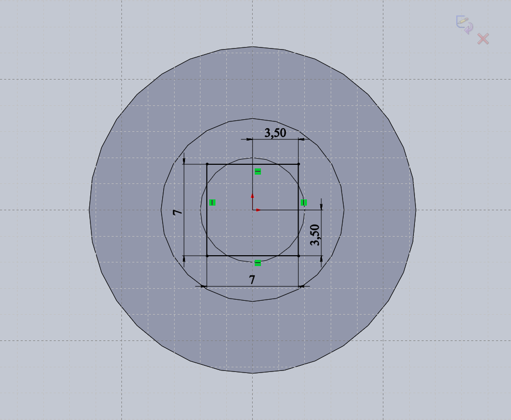Select the horizontal 3,50 dimension above the rectangle
Viewport: 511px width, 420px height.
(275, 133)
